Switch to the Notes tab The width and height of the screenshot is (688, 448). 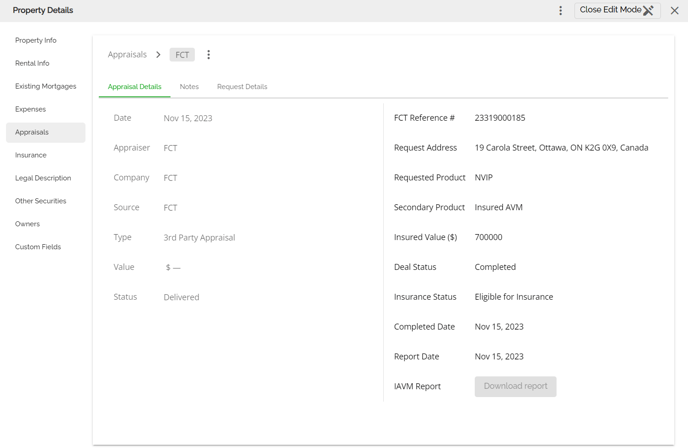(189, 86)
